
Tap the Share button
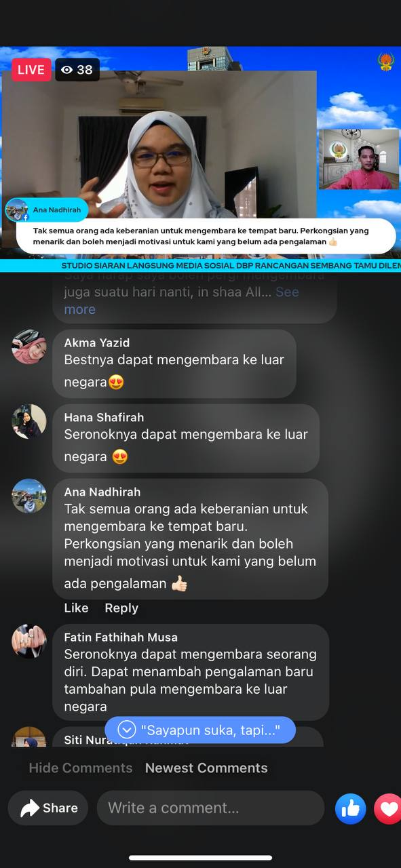[x=48, y=808]
